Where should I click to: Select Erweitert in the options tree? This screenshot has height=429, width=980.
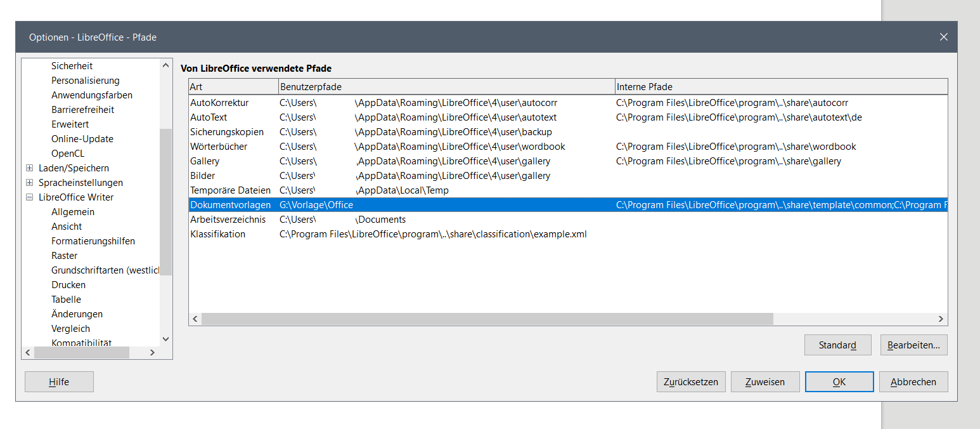(70, 124)
